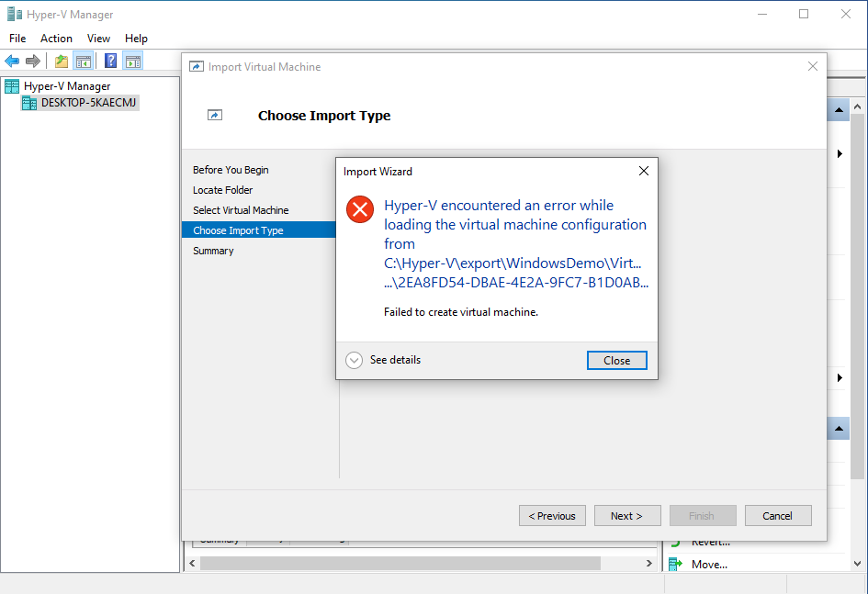The image size is (868, 594).
Task: Close the Import Virtual Machine window
Action: pos(813,66)
